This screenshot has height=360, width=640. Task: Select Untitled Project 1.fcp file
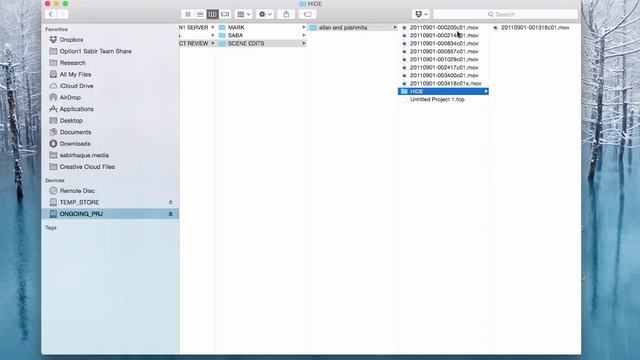click(x=437, y=99)
